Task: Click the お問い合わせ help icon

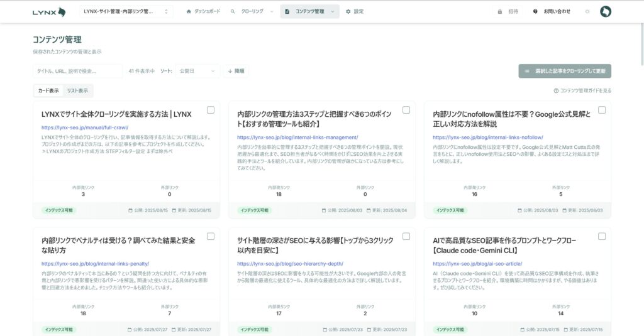Action: tap(535, 11)
